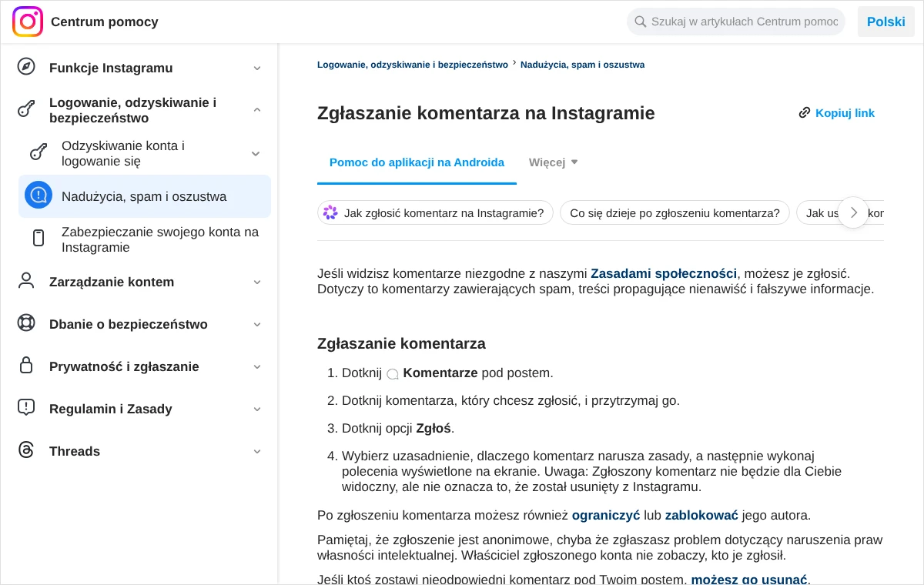This screenshot has width=924, height=585.
Task: Click the Polski language button
Action: [886, 22]
